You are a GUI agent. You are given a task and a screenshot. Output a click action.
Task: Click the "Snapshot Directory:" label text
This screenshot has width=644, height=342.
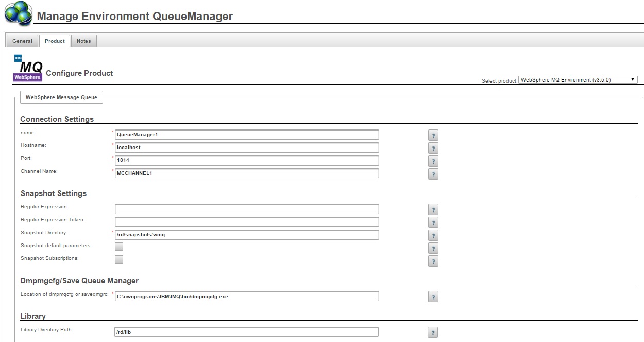click(44, 233)
